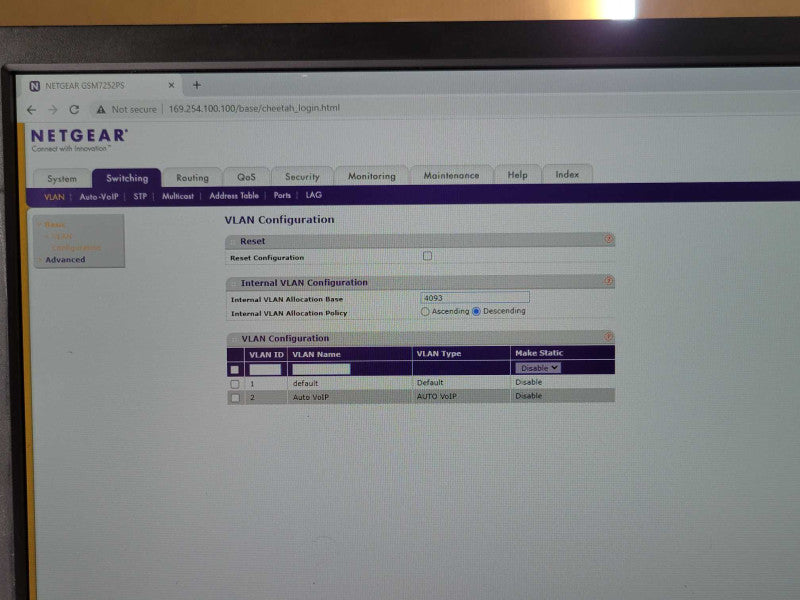This screenshot has height=600, width=800.
Task: Click the browser address bar URL
Action: coord(254,108)
